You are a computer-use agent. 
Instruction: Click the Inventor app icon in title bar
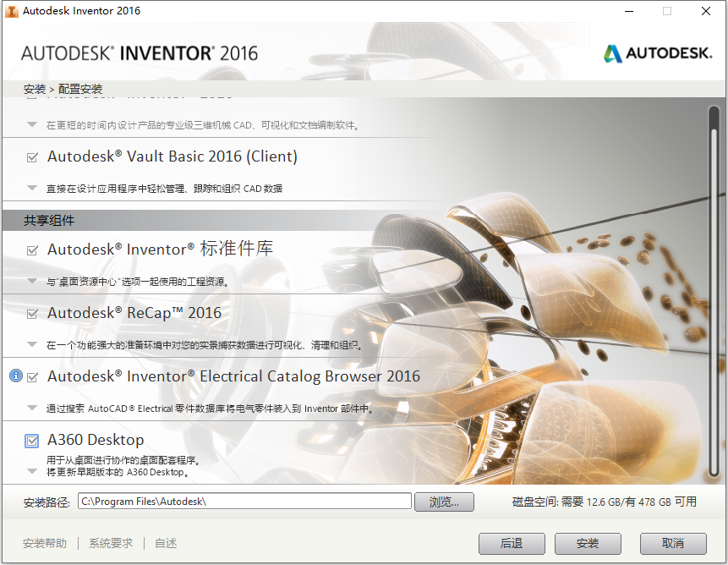pos(11,11)
